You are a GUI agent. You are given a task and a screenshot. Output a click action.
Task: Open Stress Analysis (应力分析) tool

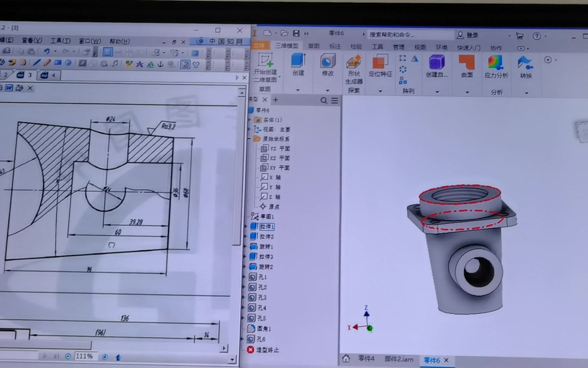496,67
